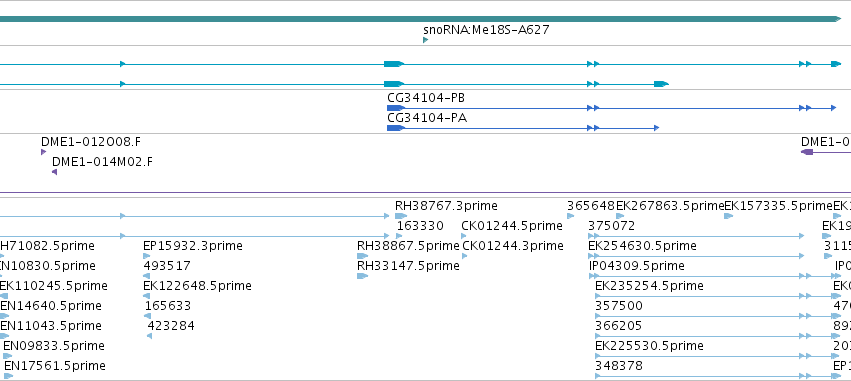Open the EK225530.5prime label
This screenshot has height=381, width=851.
(x=649, y=346)
